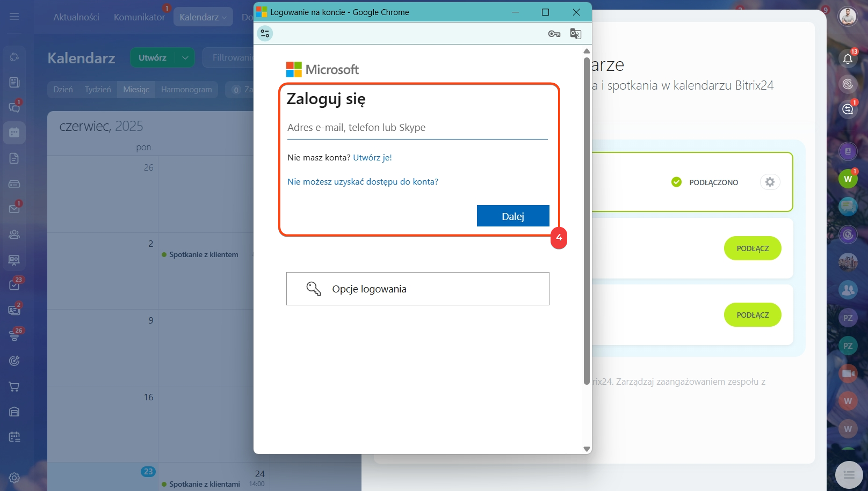Open the recent chats icon in the right panel
868x491 pixels.
point(848,109)
